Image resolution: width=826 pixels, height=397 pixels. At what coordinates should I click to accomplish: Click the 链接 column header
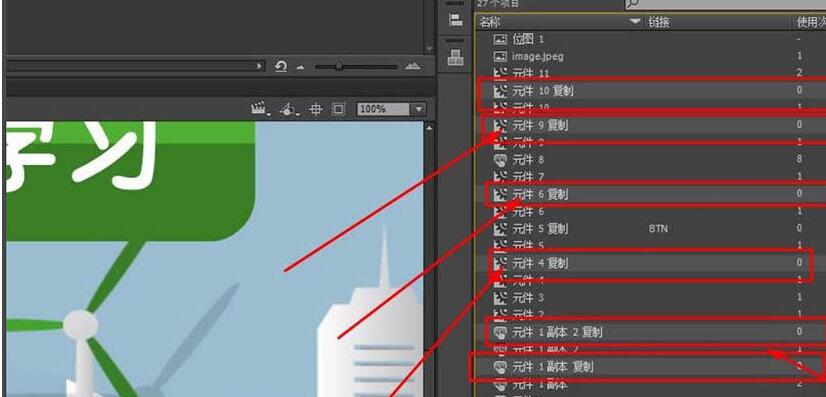click(x=658, y=22)
